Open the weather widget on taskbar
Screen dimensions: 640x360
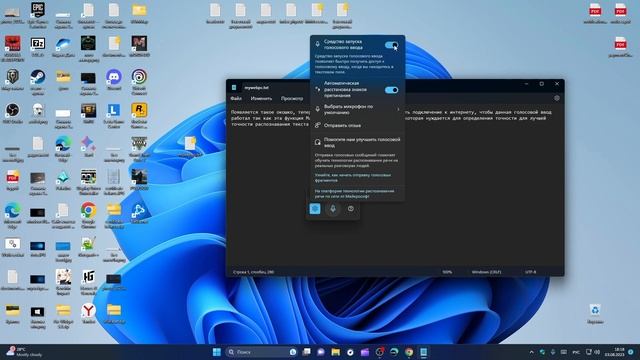(x=24, y=352)
